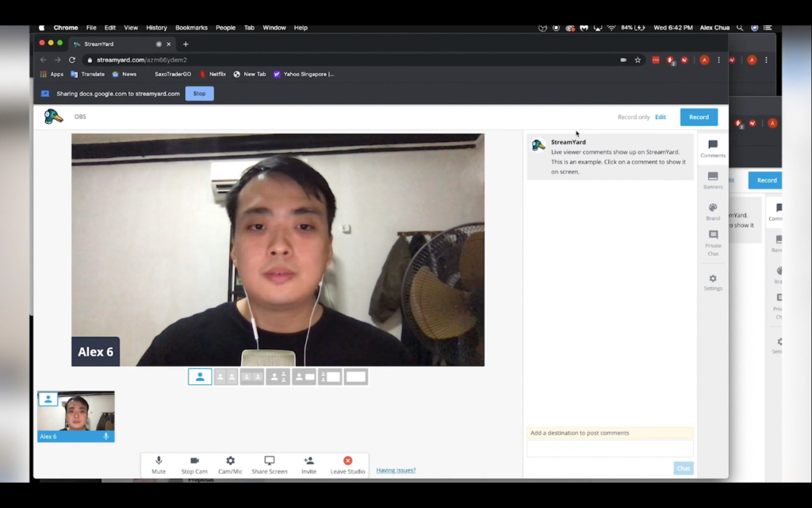Click the mic icon on Alex 6 thumbnail
812x508 pixels.
pos(105,437)
